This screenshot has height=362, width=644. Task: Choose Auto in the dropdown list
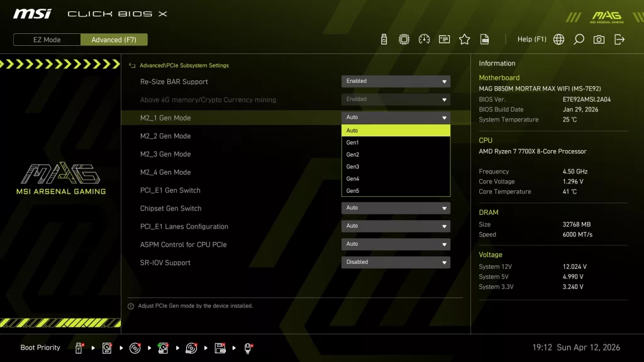396,131
